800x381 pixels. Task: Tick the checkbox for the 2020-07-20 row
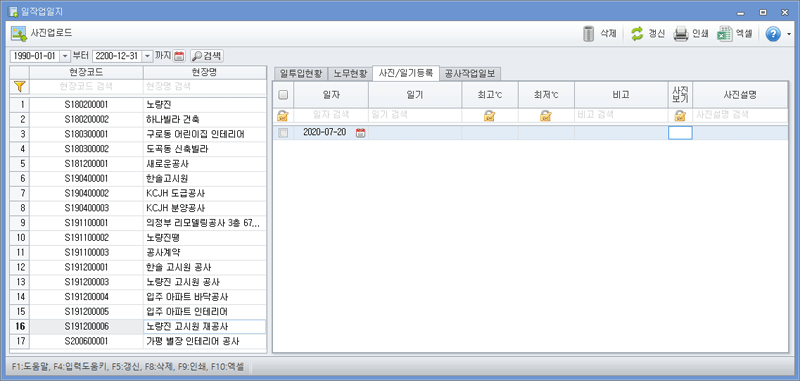(x=283, y=133)
